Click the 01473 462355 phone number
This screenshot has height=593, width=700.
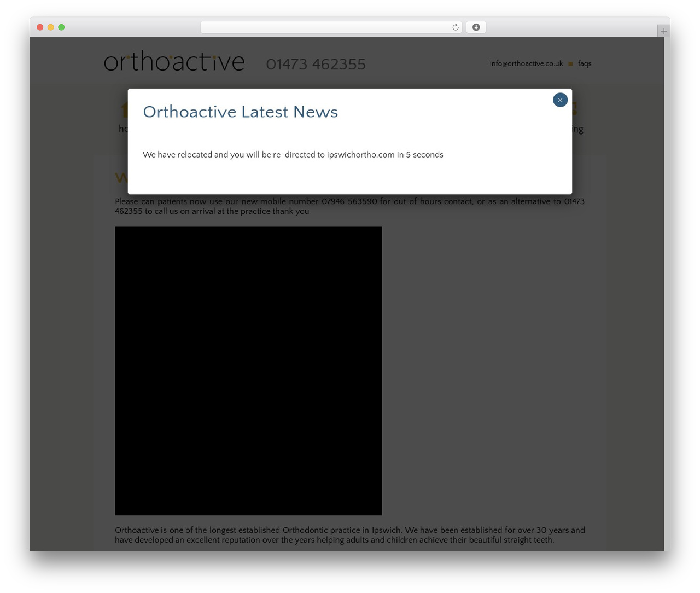click(316, 64)
